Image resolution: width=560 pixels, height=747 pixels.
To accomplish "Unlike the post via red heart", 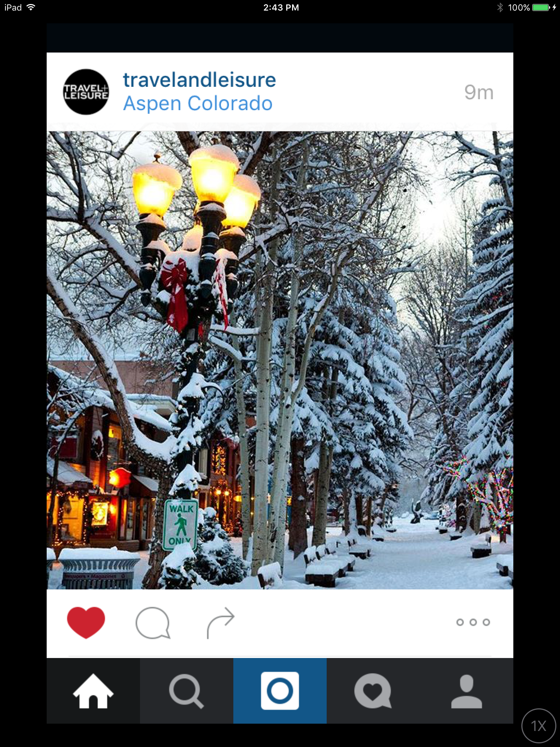I will pyautogui.click(x=86, y=623).
